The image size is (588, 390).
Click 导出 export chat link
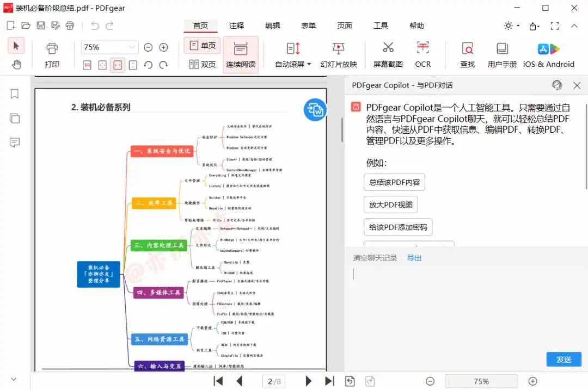point(414,258)
